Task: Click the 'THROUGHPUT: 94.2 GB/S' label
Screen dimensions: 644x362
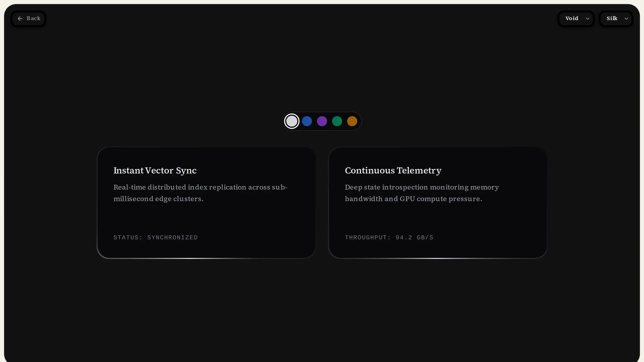Action: pyautogui.click(x=389, y=237)
